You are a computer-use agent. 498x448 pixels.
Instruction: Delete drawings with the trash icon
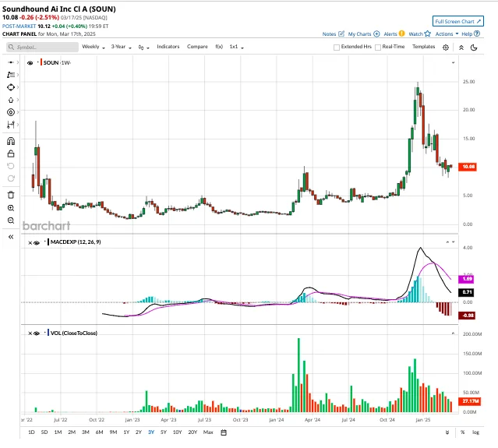click(11, 195)
